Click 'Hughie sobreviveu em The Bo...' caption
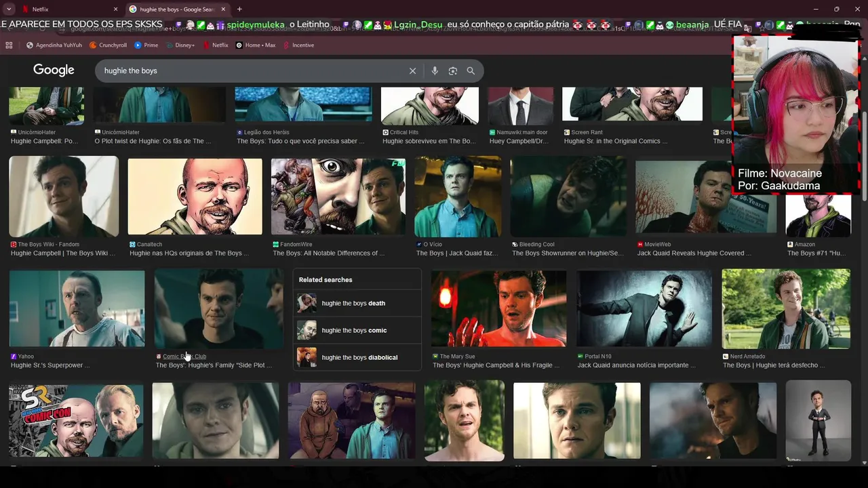Image resolution: width=868 pixels, height=488 pixels. coord(429,142)
